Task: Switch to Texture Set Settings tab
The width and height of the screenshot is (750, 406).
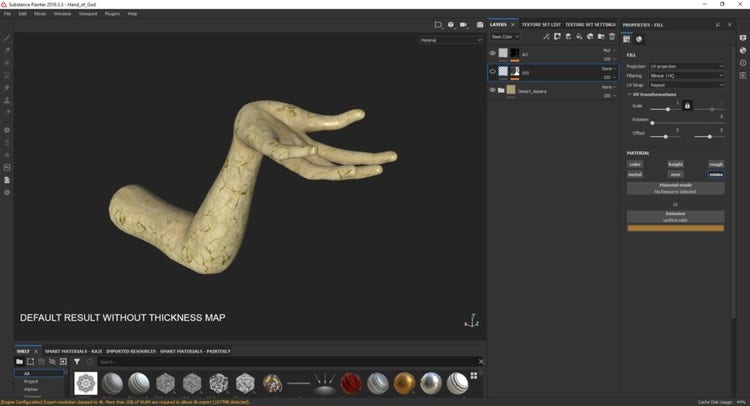Action: (590, 23)
